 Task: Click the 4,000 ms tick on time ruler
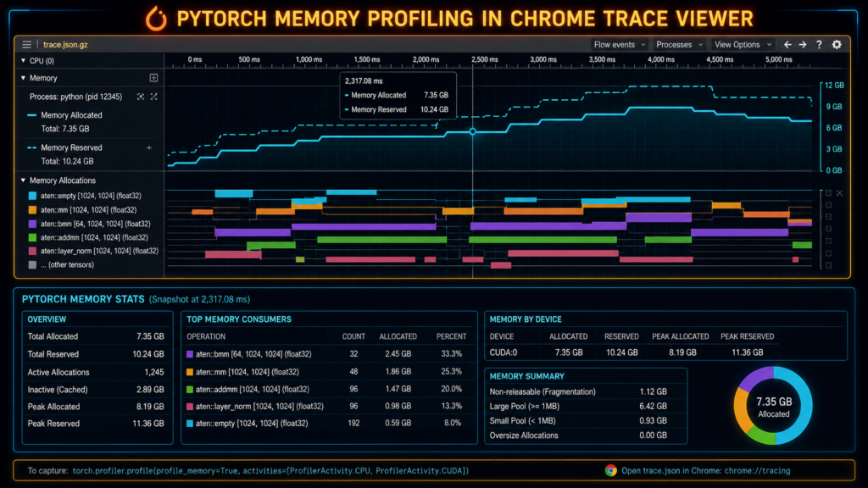coord(661,59)
